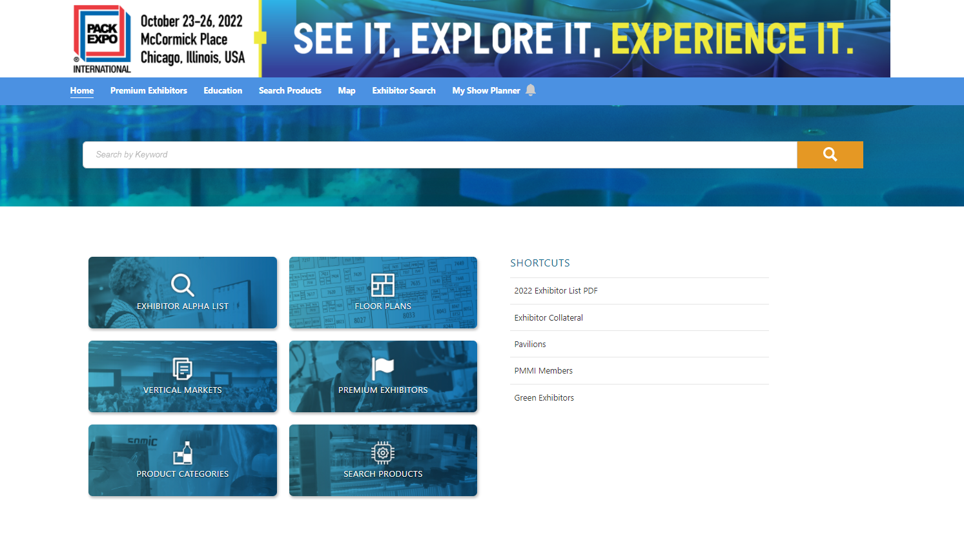Click the October 23-26, 2022 event date text
Viewport: 964px width, 560px height.
(x=191, y=21)
